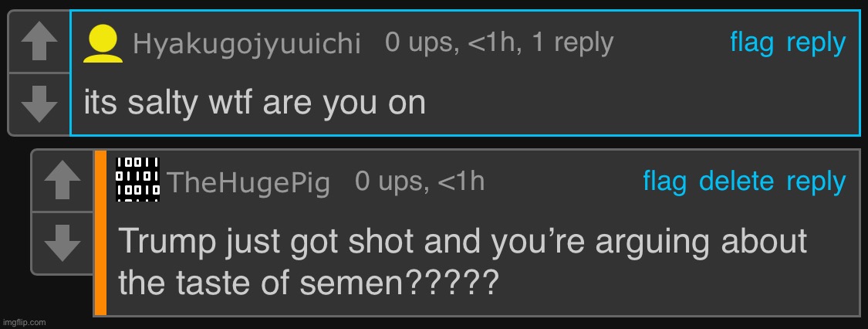Downvote TheHugePig's reply with the down arrow
Viewport: 868px width, 329px height.
click(62, 243)
